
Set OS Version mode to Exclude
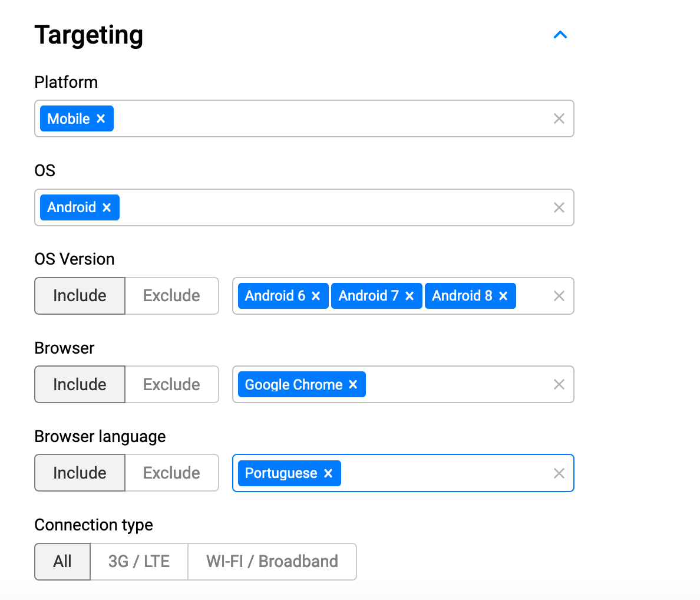pos(171,296)
